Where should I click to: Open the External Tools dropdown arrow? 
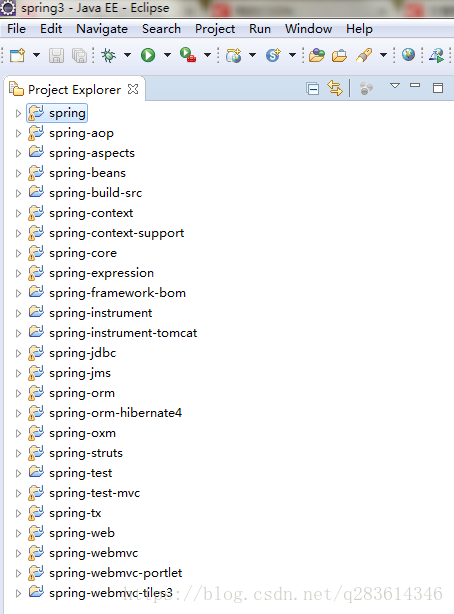pyautogui.click(x=207, y=55)
